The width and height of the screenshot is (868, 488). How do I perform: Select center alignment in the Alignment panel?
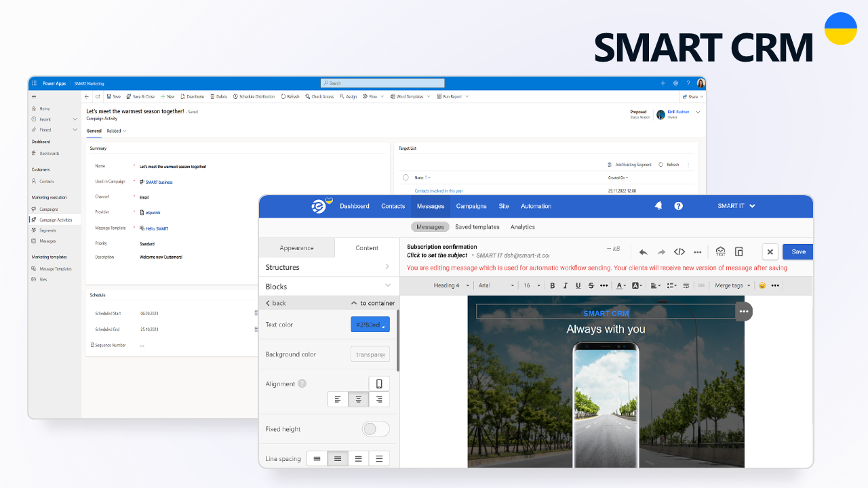coord(358,399)
